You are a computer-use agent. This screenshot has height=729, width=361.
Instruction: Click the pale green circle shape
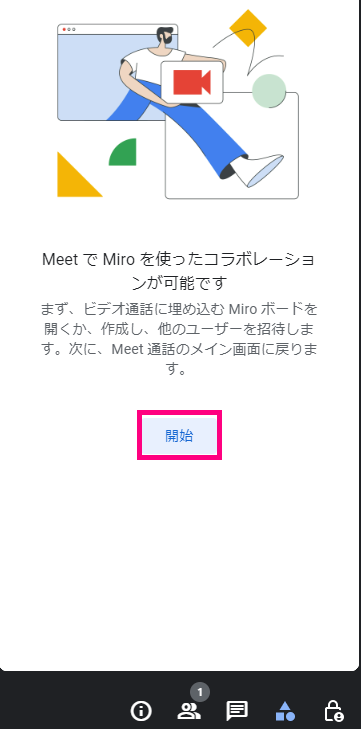(x=269, y=91)
